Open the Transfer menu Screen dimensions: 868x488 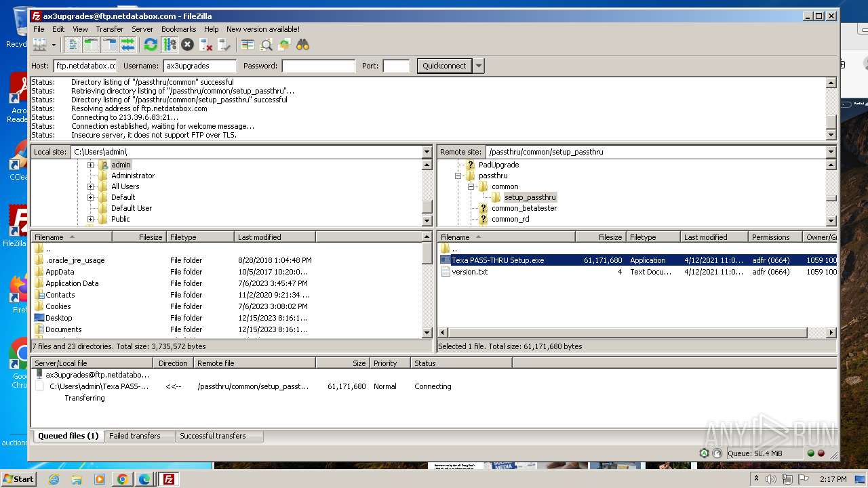coord(109,29)
